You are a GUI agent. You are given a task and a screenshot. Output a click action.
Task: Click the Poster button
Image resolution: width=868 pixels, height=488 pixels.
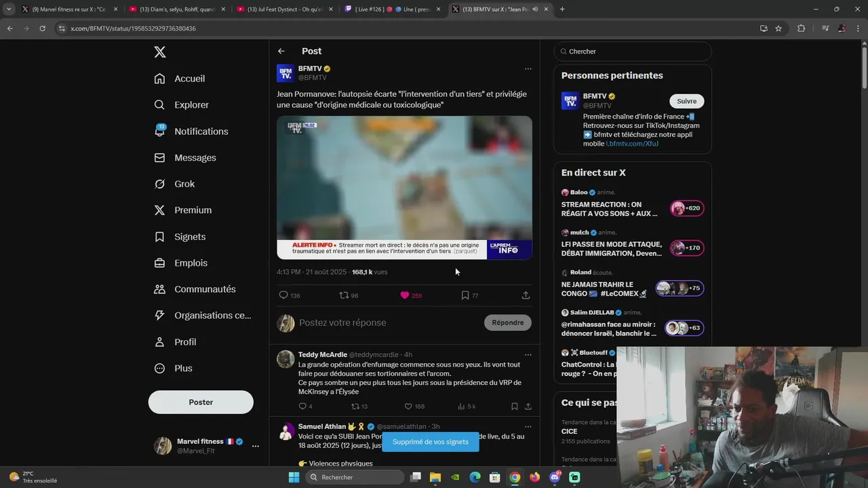click(x=201, y=402)
